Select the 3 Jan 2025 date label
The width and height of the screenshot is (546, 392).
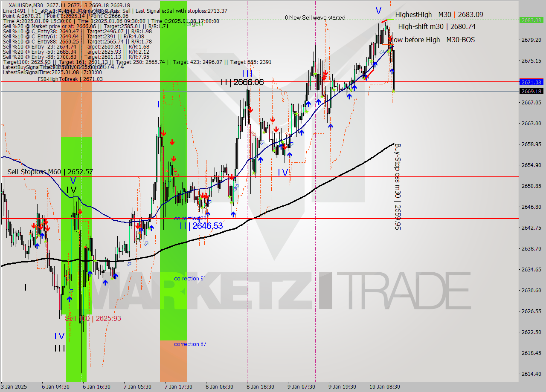click(x=14, y=387)
